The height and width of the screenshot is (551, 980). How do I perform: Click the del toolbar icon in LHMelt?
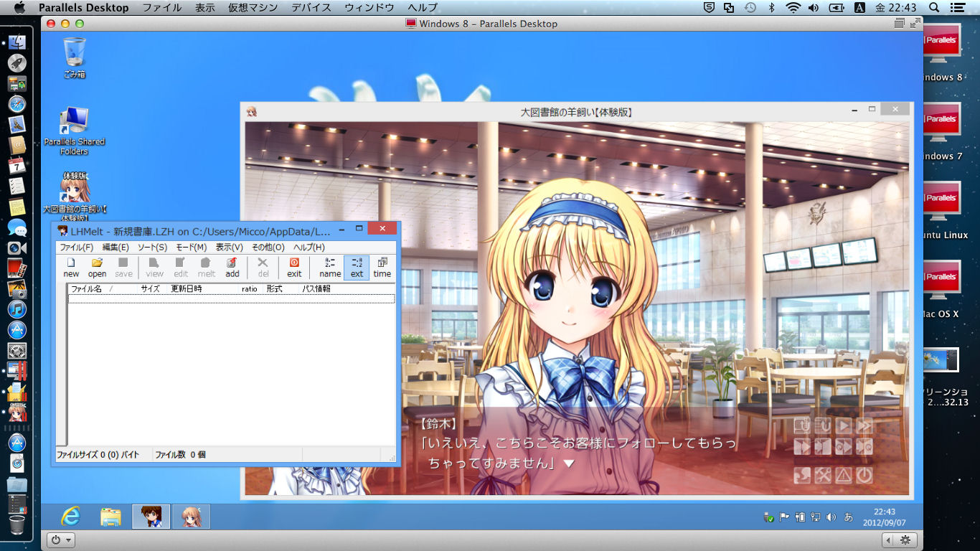pos(263,267)
